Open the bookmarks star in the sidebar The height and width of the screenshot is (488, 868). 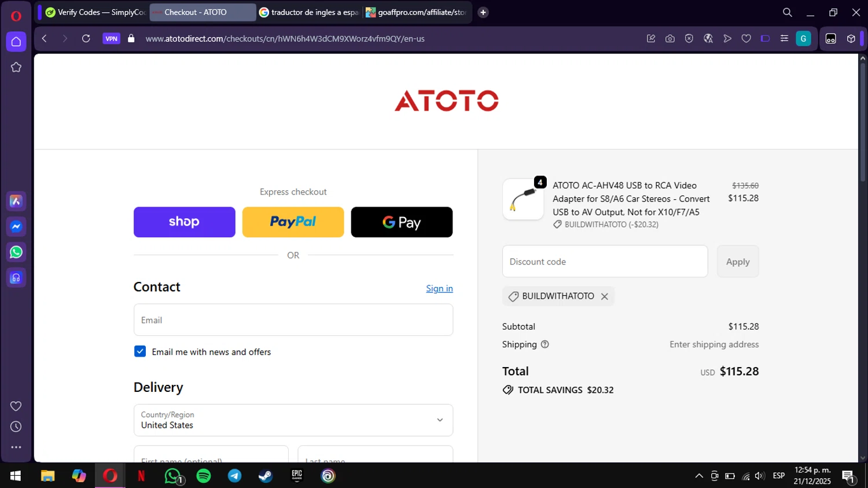pyautogui.click(x=16, y=67)
